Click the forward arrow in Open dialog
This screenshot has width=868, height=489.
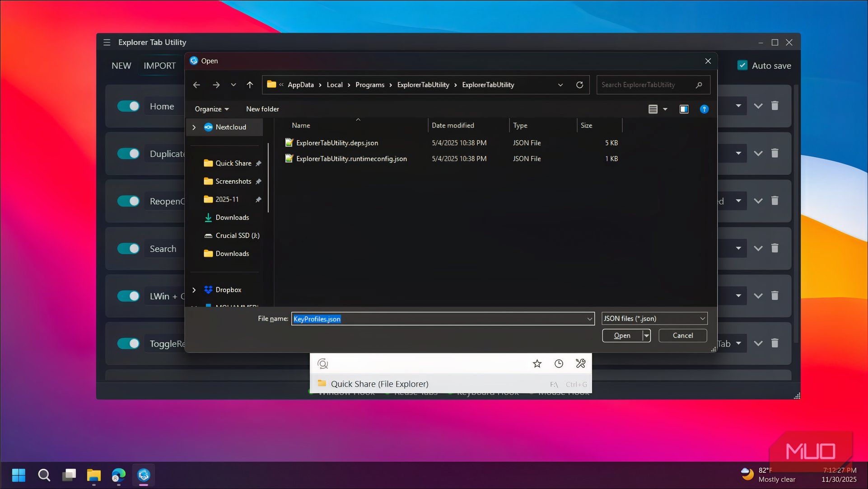(216, 85)
